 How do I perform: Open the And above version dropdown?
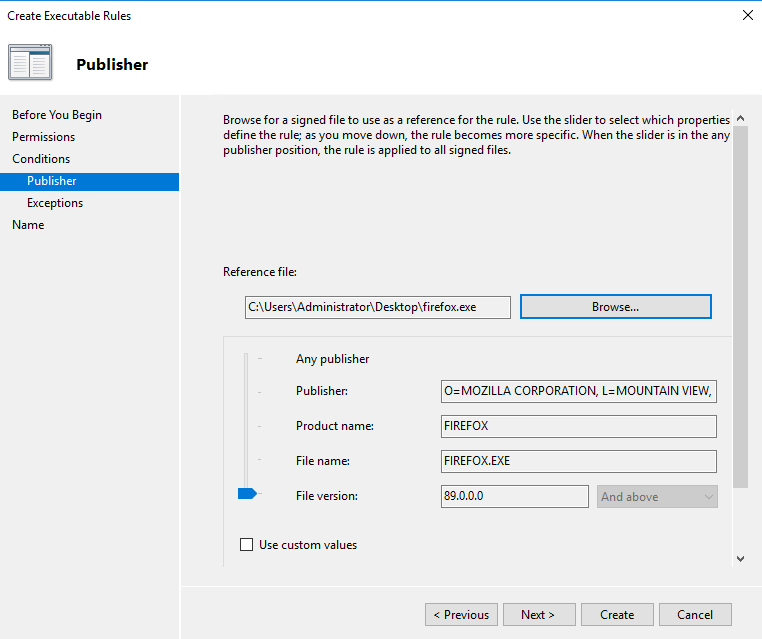tap(657, 497)
